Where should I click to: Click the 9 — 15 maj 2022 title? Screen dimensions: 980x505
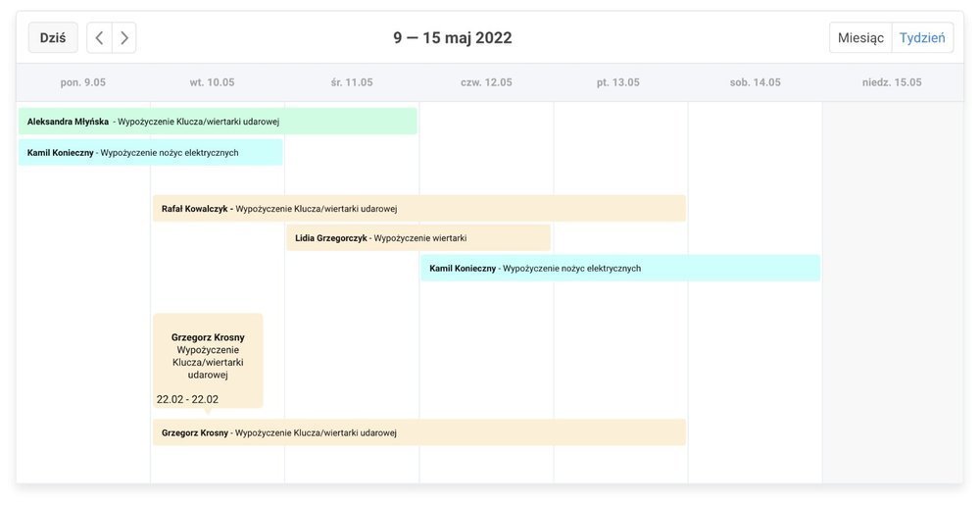[x=453, y=38]
